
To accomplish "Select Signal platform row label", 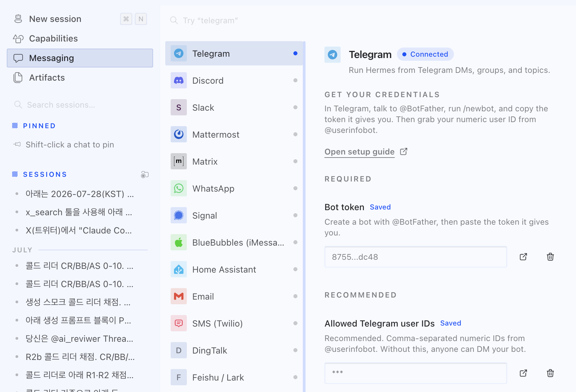I will click(x=205, y=216).
